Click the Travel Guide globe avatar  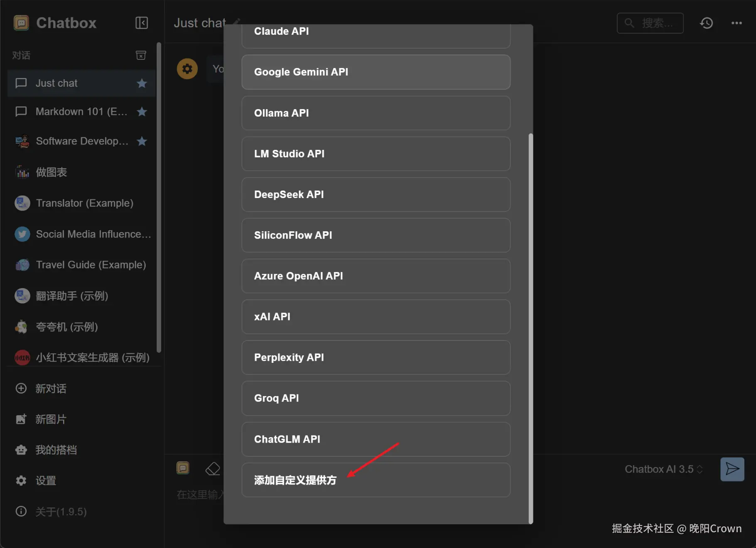[22, 265]
